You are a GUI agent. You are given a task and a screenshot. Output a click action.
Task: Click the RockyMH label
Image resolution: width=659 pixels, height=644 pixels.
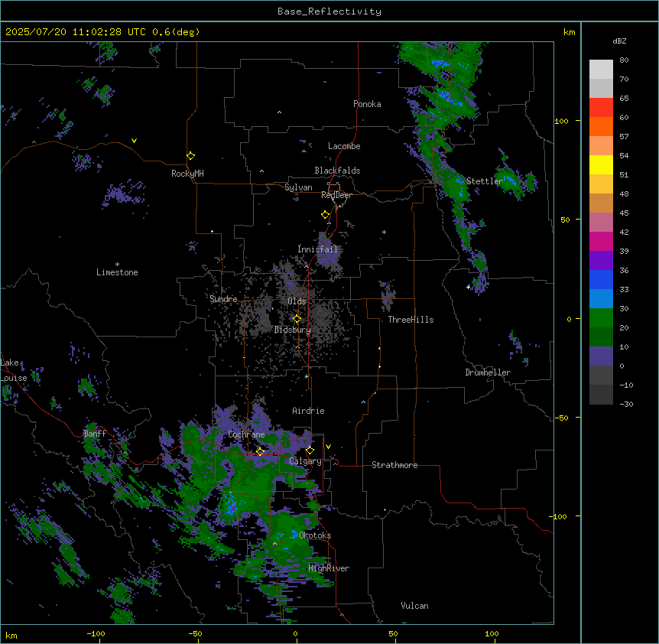(x=187, y=173)
